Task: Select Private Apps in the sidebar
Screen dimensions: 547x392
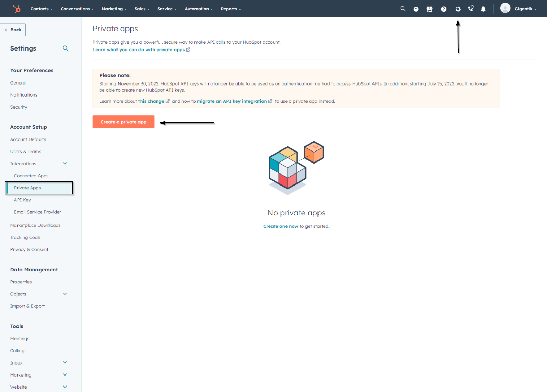Action: [x=39, y=188]
